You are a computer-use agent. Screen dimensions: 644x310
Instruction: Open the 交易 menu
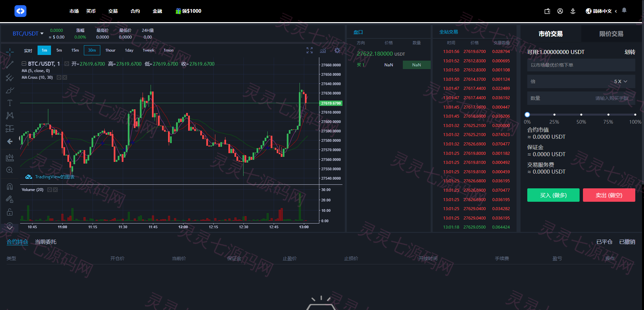coord(113,11)
